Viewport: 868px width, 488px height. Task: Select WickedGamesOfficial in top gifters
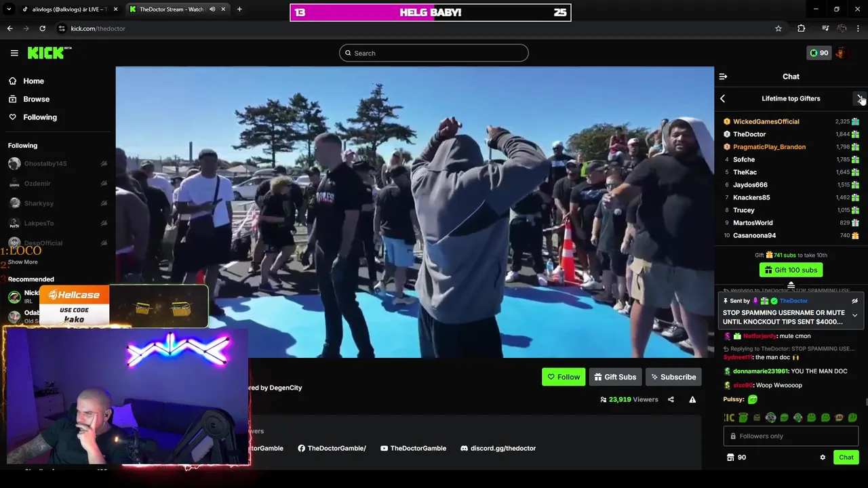[766, 121]
